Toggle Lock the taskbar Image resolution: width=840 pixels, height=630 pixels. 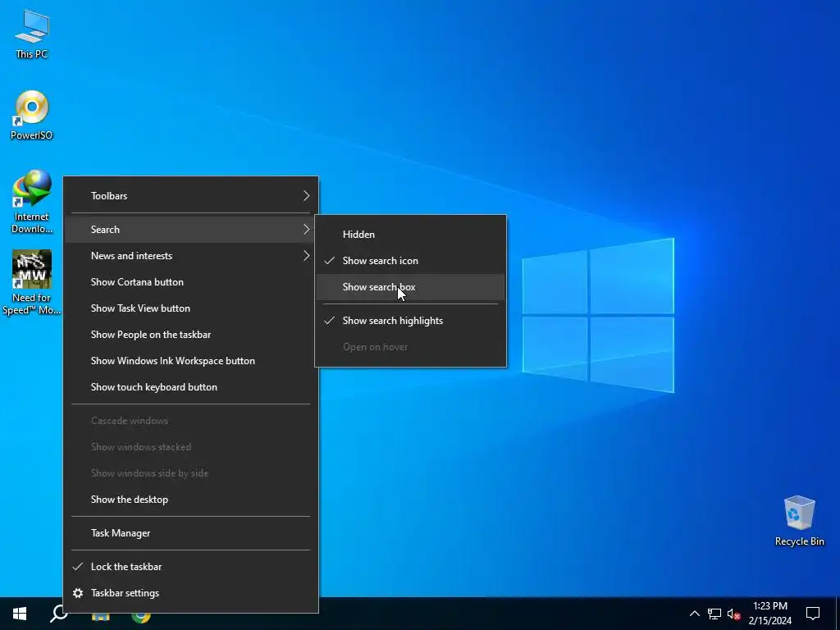[191, 567]
